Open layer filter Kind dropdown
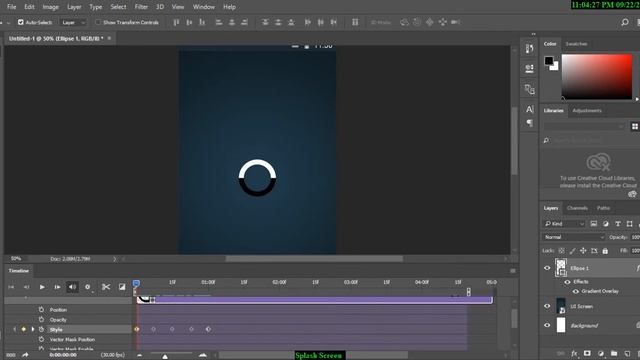The image size is (640, 360). coord(564,224)
